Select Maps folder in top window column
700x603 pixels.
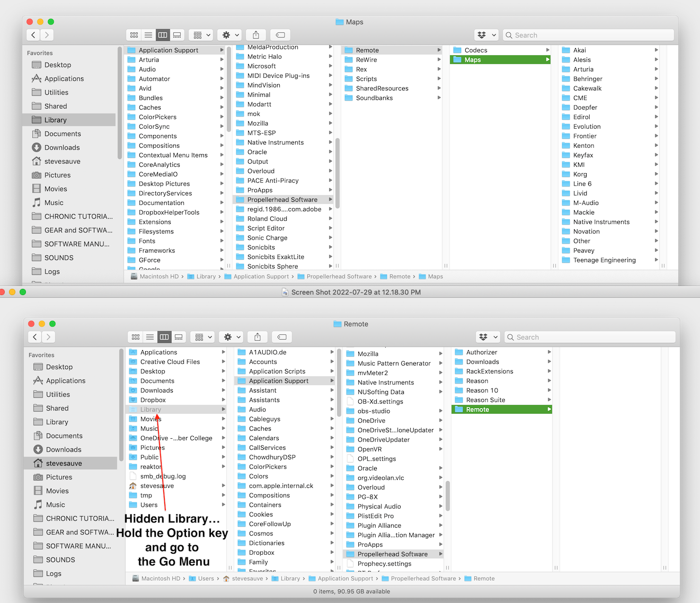click(500, 60)
